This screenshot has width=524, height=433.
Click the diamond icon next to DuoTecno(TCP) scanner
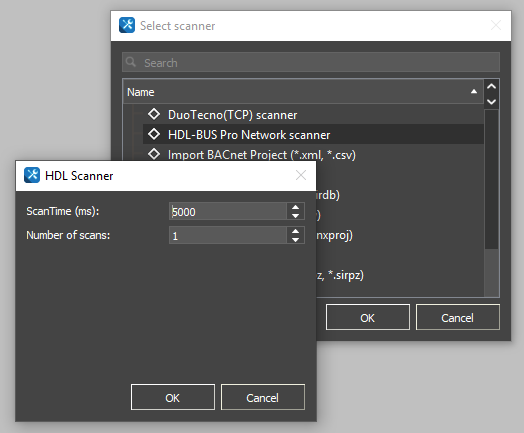coord(154,114)
